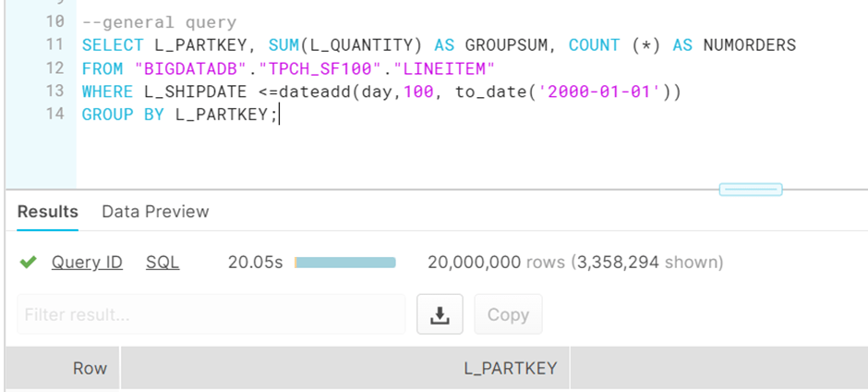Switch to the Data Preview tab
The height and width of the screenshot is (392, 868).
coord(155,212)
